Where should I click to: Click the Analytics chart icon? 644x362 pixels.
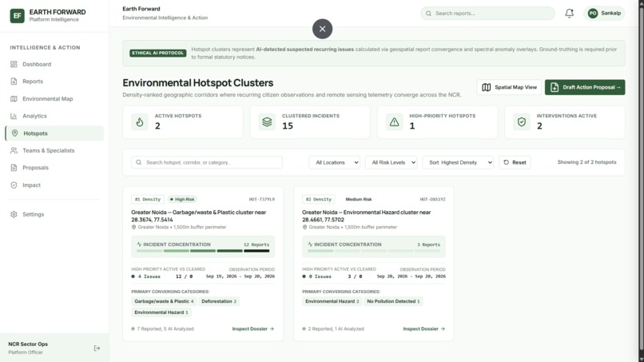tap(14, 116)
